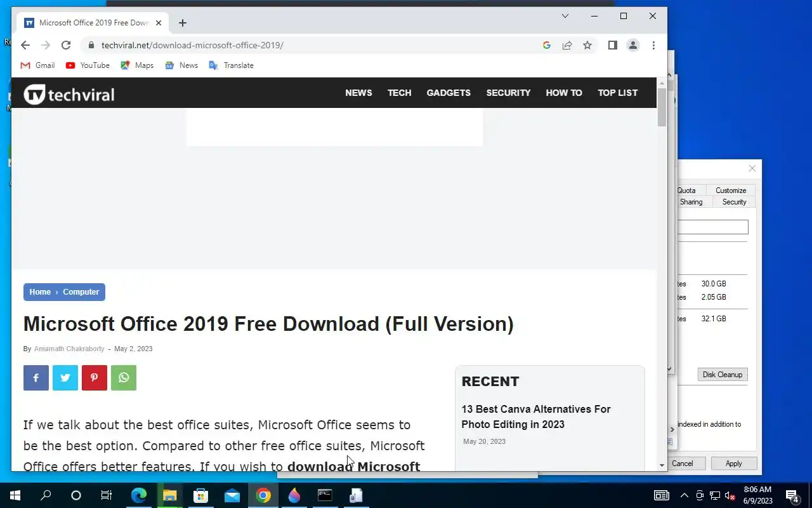
Task: Open the SECURITY menu
Action: [508, 93]
